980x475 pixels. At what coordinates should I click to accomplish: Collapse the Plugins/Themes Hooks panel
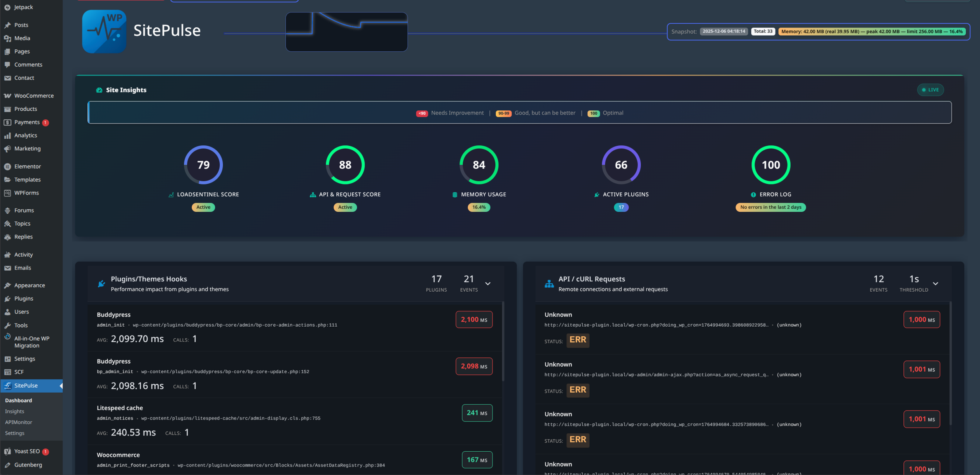[x=488, y=283]
